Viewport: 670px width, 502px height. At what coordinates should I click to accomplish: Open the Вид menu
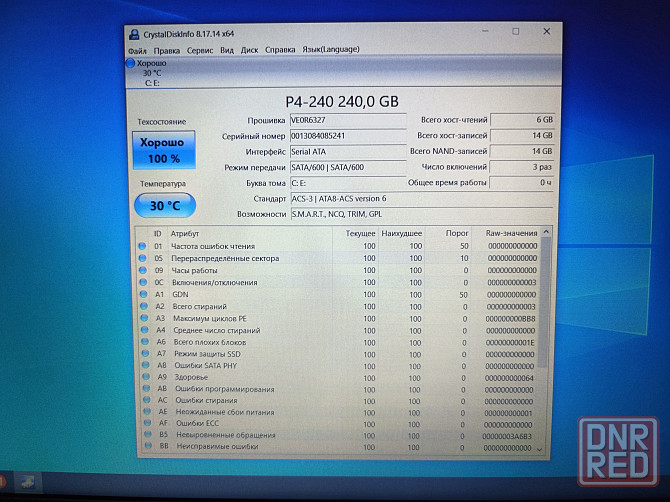(x=227, y=50)
